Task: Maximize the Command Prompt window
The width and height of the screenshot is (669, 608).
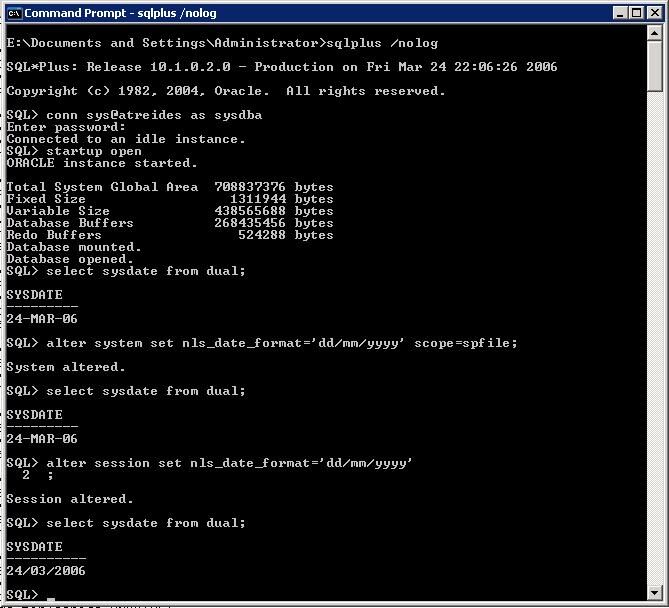Action: coord(636,13)
